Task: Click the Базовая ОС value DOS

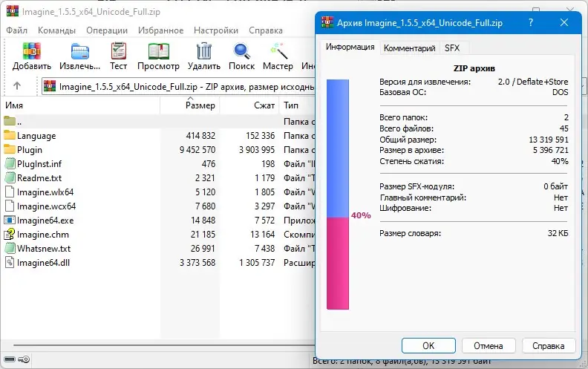Action: [x=561, y=92]
